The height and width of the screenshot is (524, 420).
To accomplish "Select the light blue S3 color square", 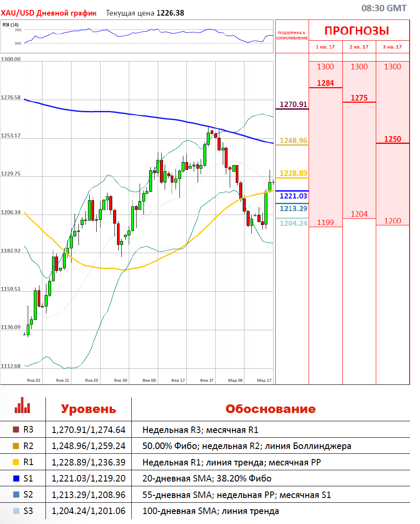I will click(x=16, y=511).
